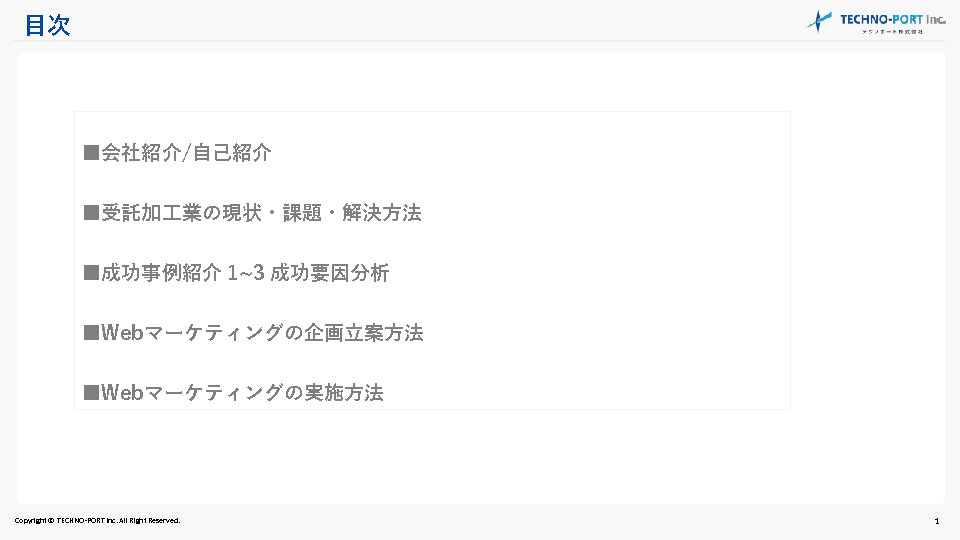The height and width of the screenshot is (540, 960).
Task: Click the bullet before Webマーケティングの企画立案方法
Action: [91, 333]
